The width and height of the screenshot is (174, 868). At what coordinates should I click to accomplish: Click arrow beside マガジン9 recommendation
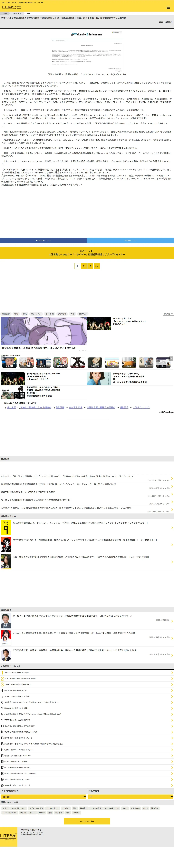172,528
